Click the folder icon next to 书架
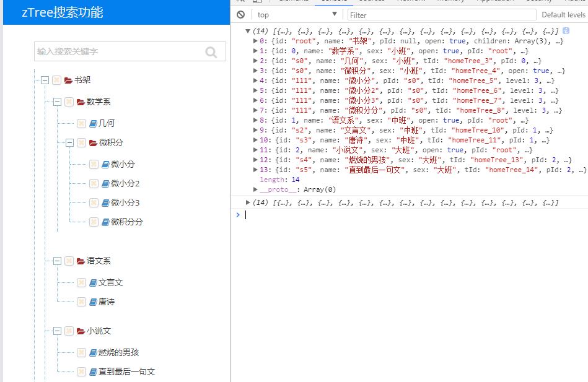The height and width of the screenshot is (382, 588). point(68,80)
